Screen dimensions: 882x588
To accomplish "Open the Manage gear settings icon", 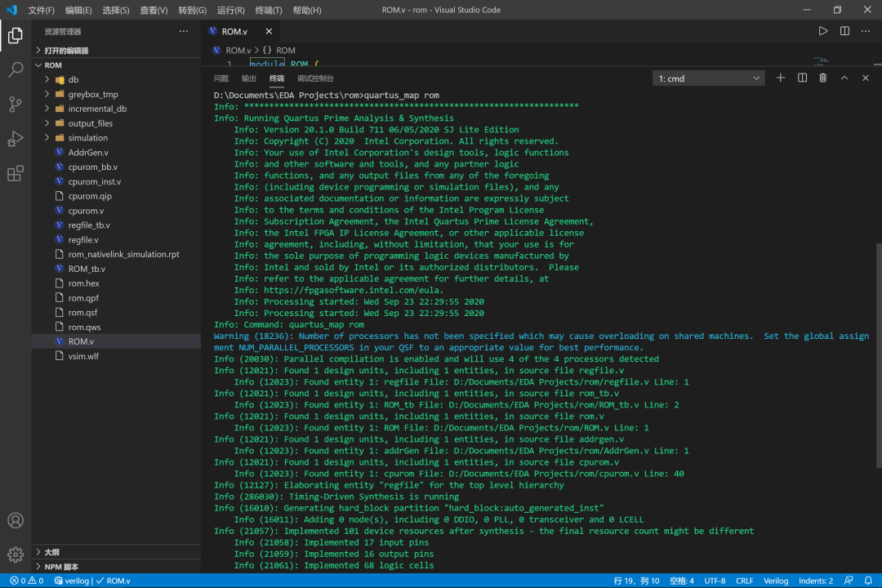I will click(x=16, y=555).
